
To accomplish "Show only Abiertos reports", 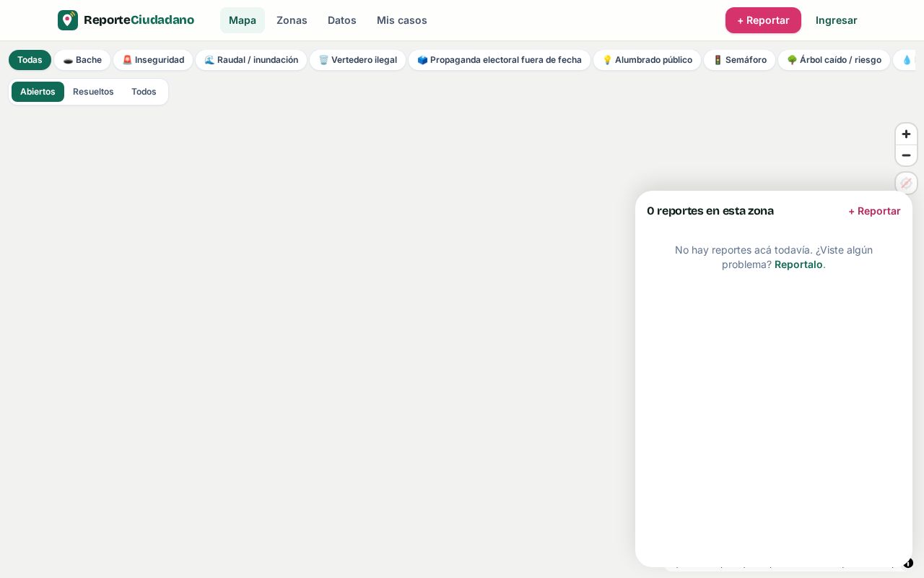I will [x=38, y=92].
